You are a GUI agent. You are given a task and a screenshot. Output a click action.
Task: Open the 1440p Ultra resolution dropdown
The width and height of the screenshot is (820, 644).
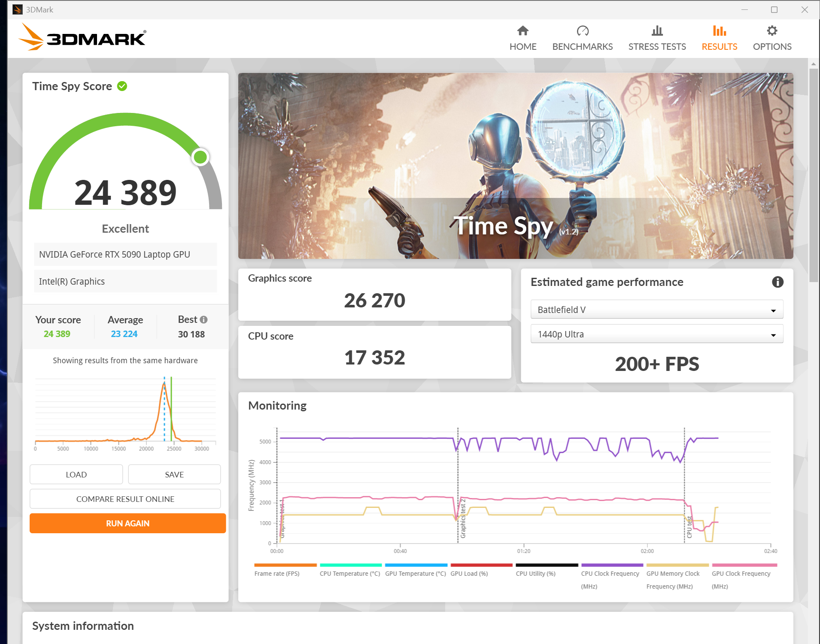(657, 334)
